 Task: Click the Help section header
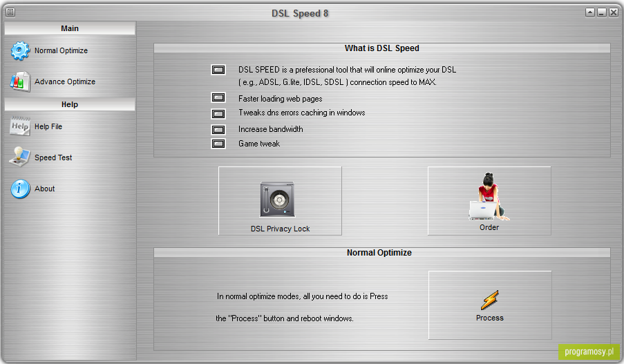[70, 104]
